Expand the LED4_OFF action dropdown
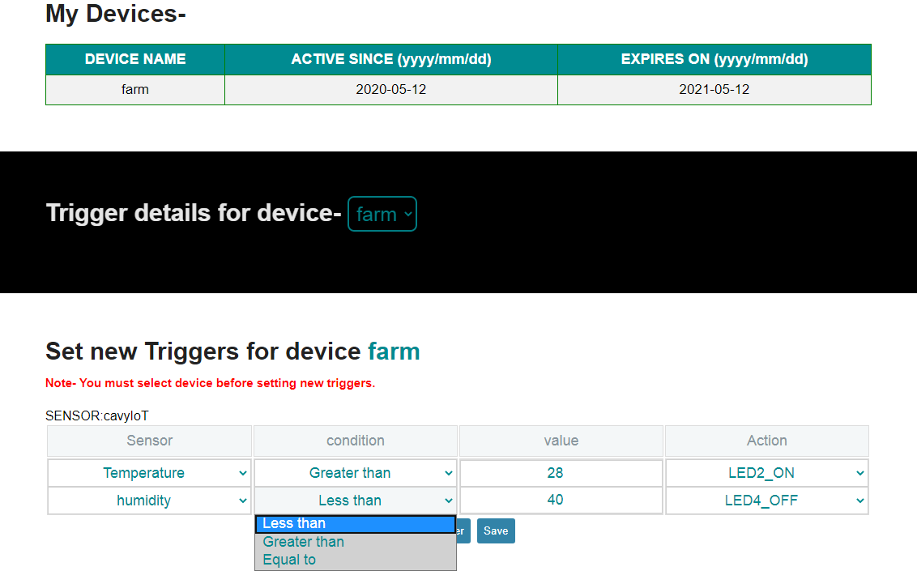 766,501
